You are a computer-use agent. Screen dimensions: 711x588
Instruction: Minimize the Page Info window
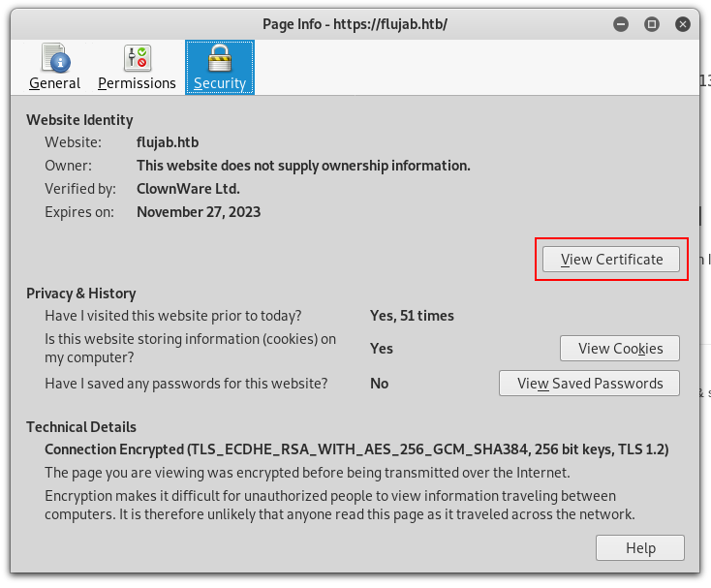pos(621,24)
